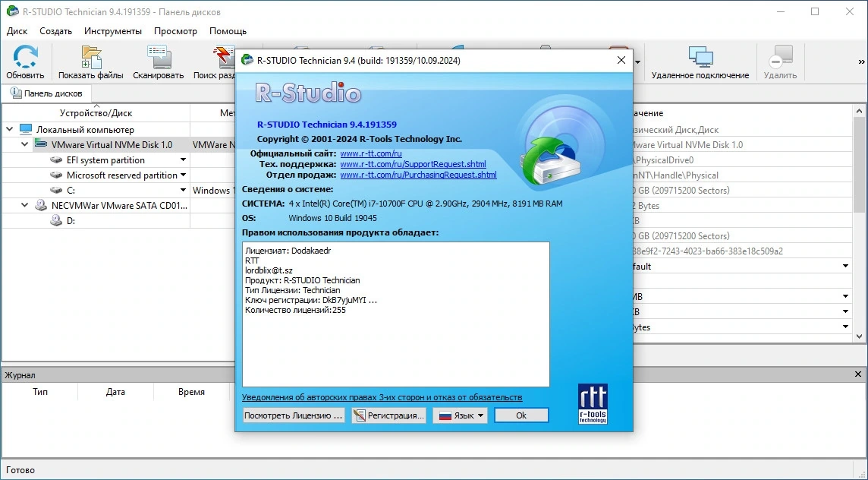Open dropdown arrow beside dialog close button
The width and height of the screenshot is (868, 480).
coord(637,62)
